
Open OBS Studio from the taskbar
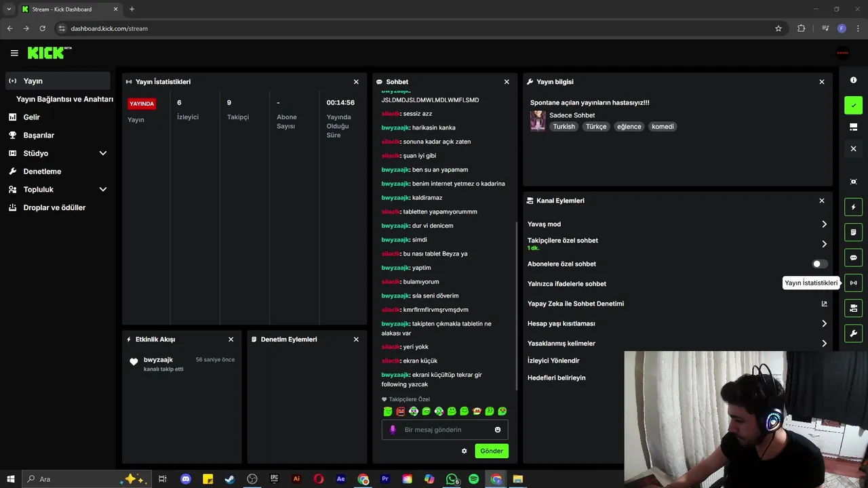[x=252, y=479]
